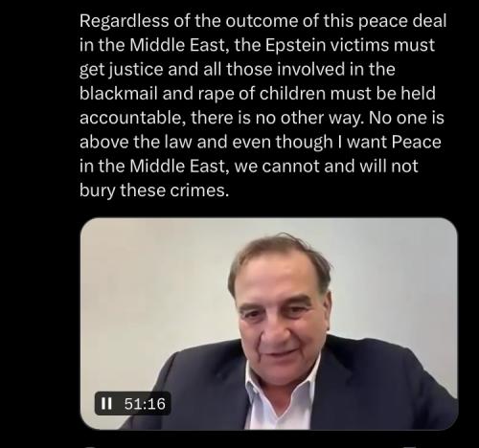Click the man's dark suit jacket in video
This screenshot has height=448, width=479.
pos(376,390)
